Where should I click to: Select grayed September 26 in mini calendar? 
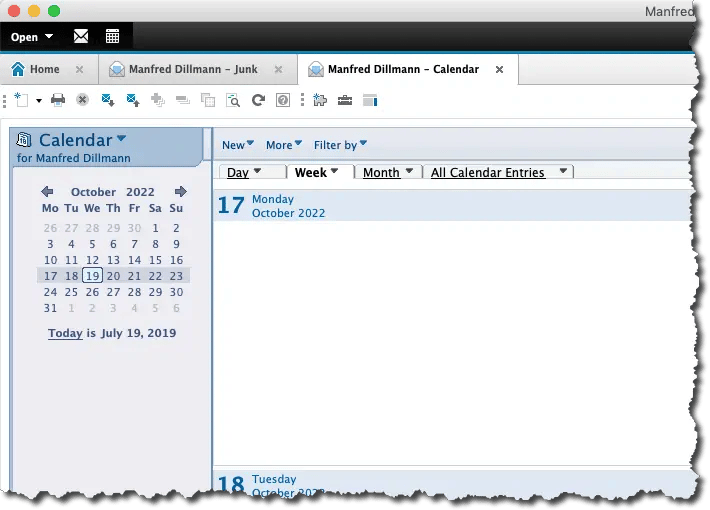tap(50, 228)
